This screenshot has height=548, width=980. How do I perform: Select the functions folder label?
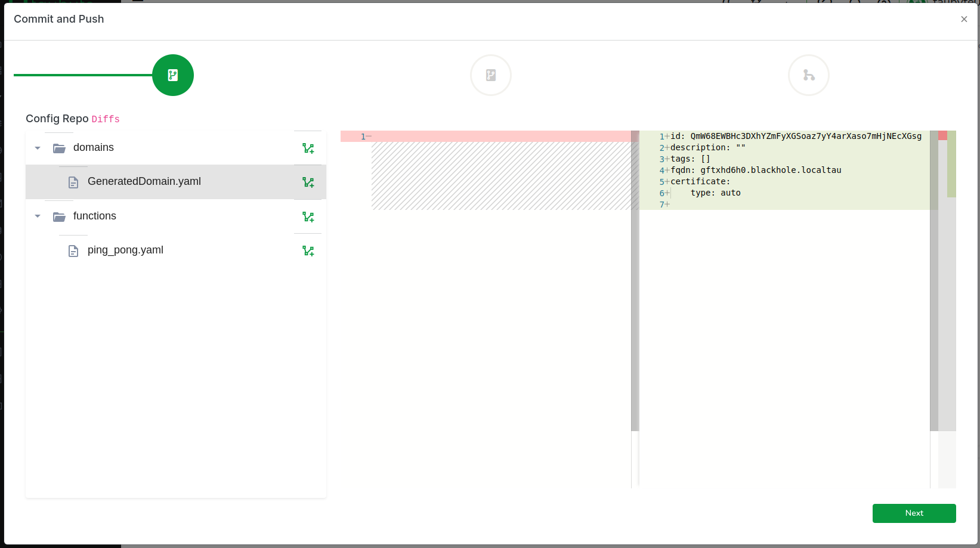pos(94,216)
